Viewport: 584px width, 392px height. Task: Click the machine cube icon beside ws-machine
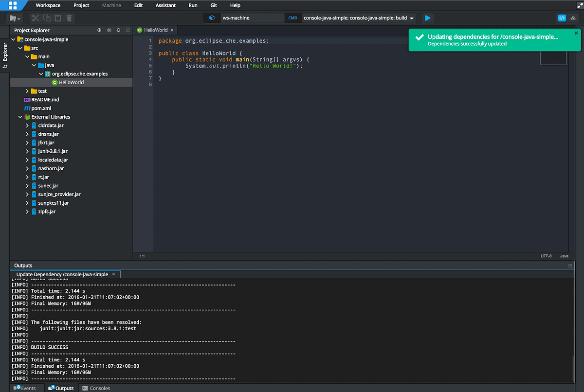[212, 17]
